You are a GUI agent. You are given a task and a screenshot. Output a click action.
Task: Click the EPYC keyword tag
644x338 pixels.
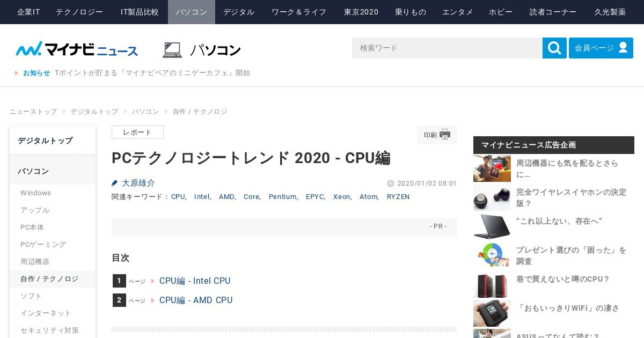point(315,197)
